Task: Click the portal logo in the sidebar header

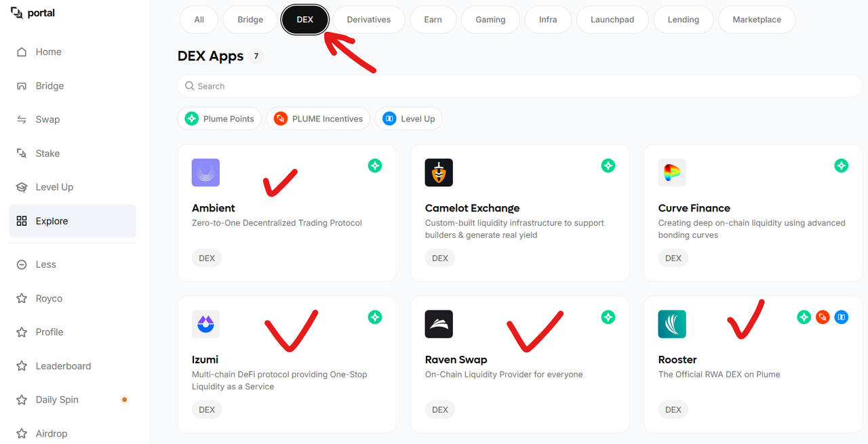Action: pyautogui.click(x=33, y=13)
